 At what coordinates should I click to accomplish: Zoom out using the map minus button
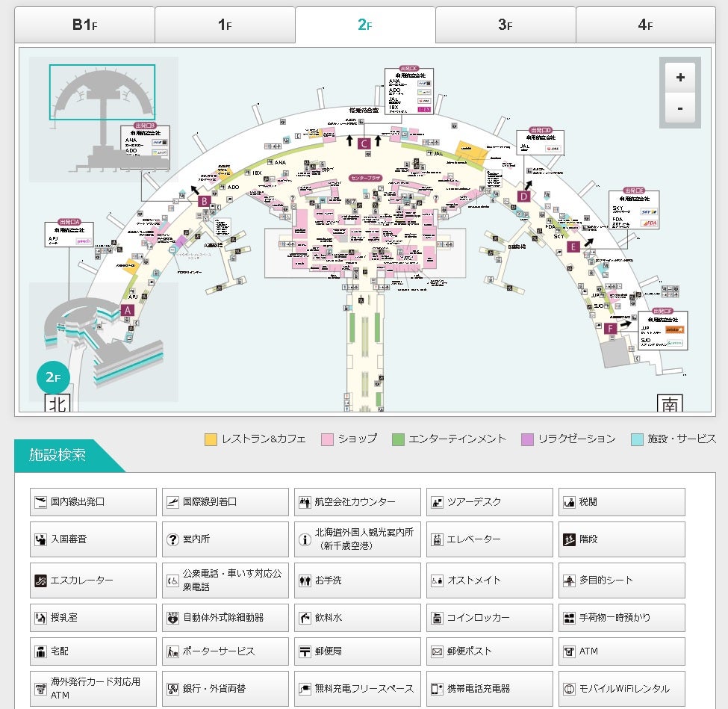click(679, 107)
